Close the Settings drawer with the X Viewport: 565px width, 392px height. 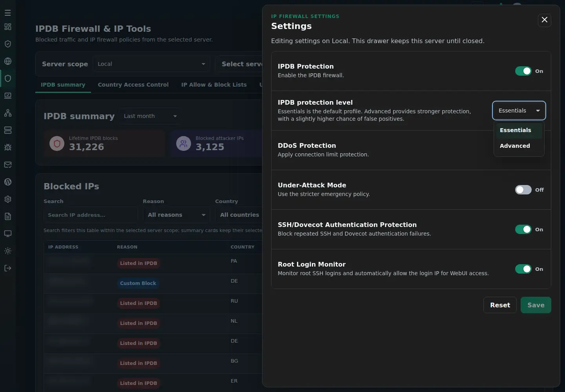[545, 20]
